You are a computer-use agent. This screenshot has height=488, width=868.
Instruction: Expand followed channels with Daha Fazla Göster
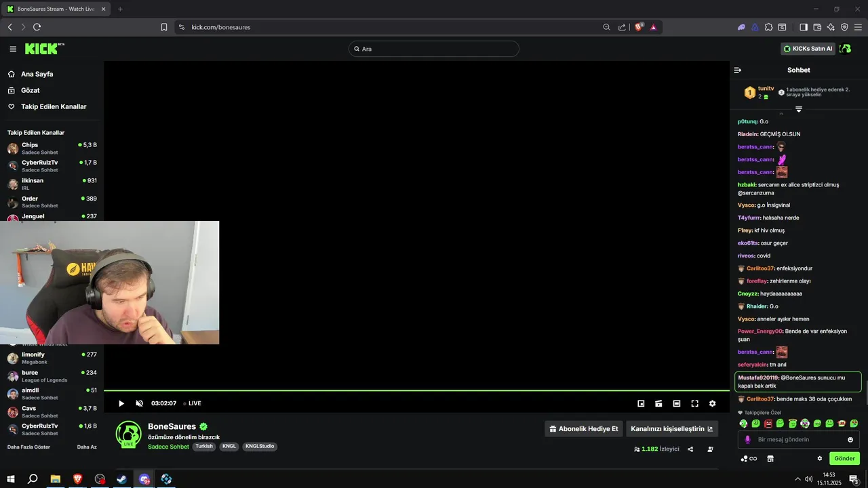pos(28,447)
